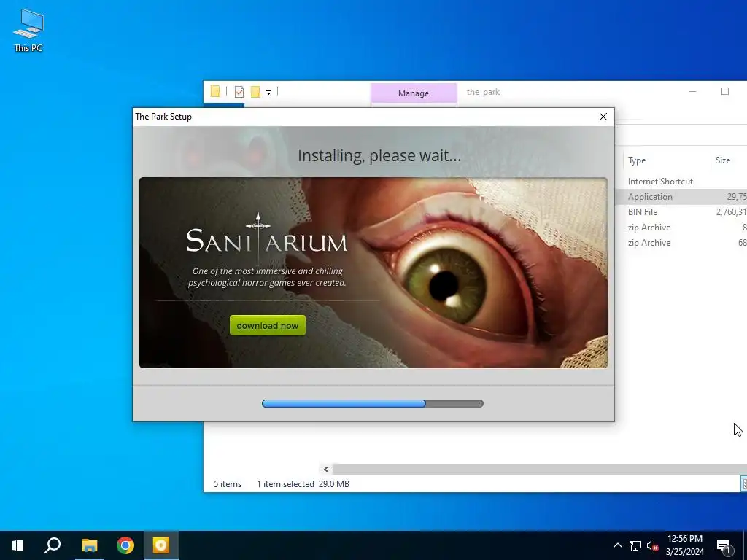Click the folder icon in Explorer title bar

(215, 91)
